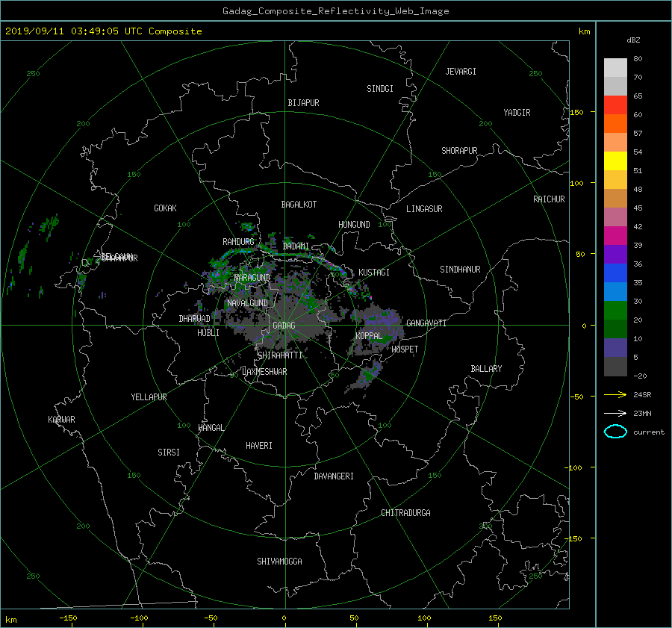This screenshot has height=628, width=672.
Task: Click the light gray 70-80 dBZ swatch
Action: point(615,68)
